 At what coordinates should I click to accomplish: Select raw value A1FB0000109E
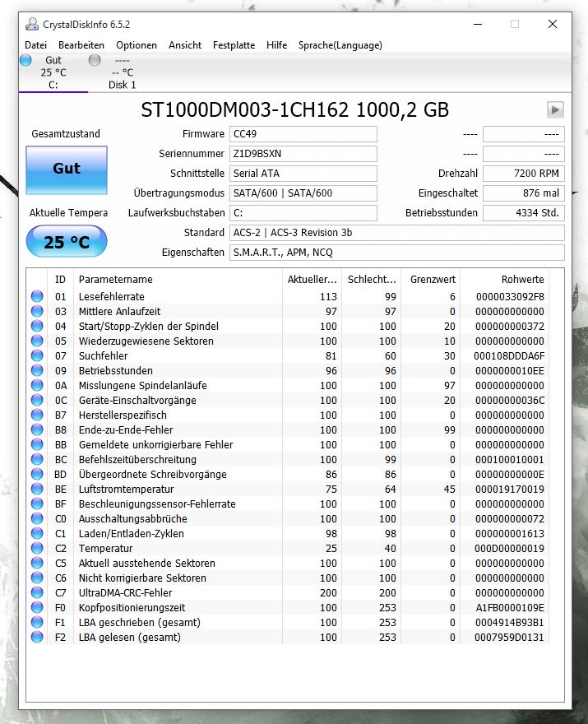point(510,608)
